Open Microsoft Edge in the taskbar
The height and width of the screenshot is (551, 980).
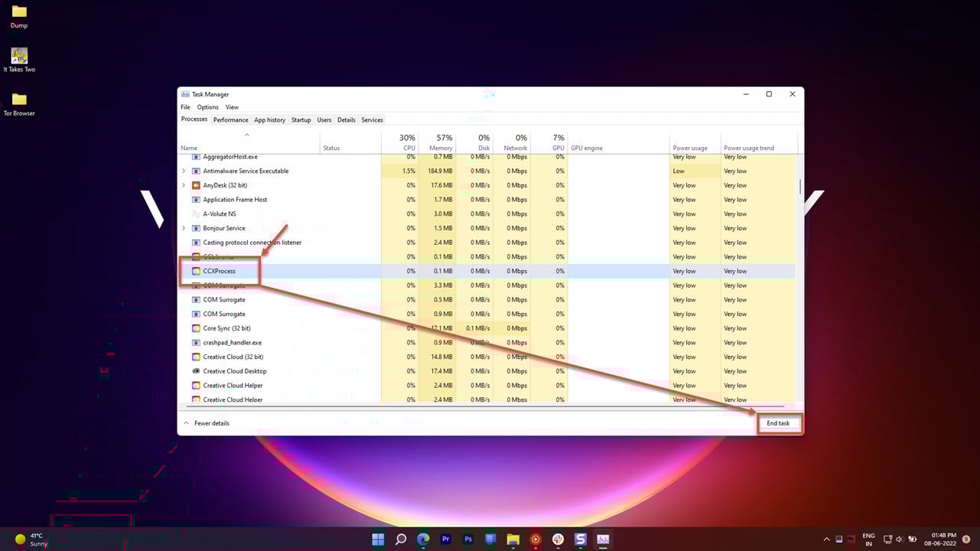[423, 540]
